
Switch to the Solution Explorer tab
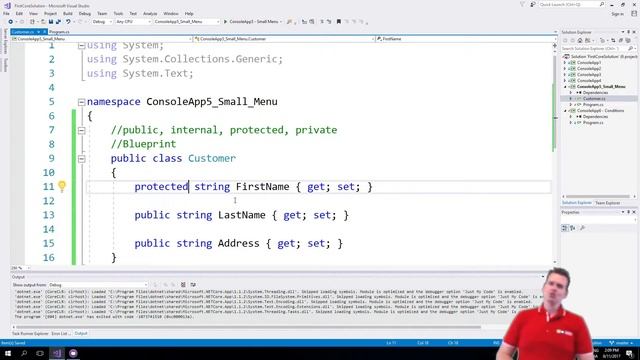pos(577,203)
